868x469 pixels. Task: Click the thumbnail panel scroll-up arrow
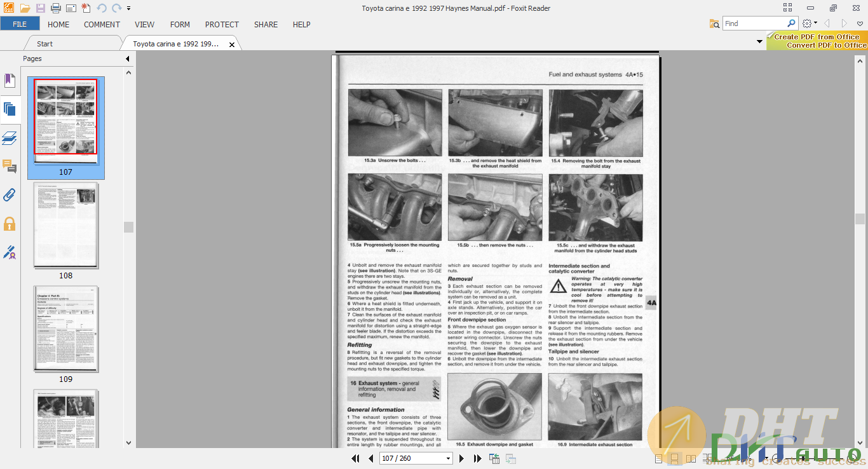pos(129,72)
